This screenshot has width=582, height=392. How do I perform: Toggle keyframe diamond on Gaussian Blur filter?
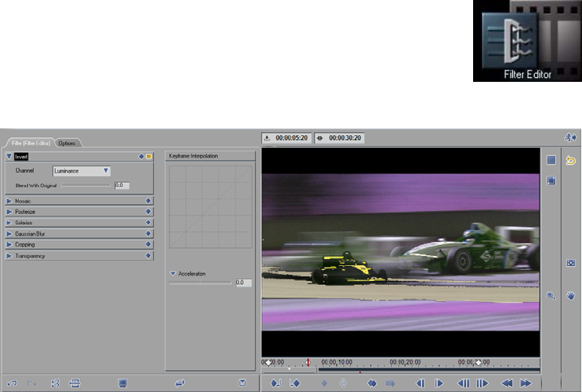coord(149,234)
